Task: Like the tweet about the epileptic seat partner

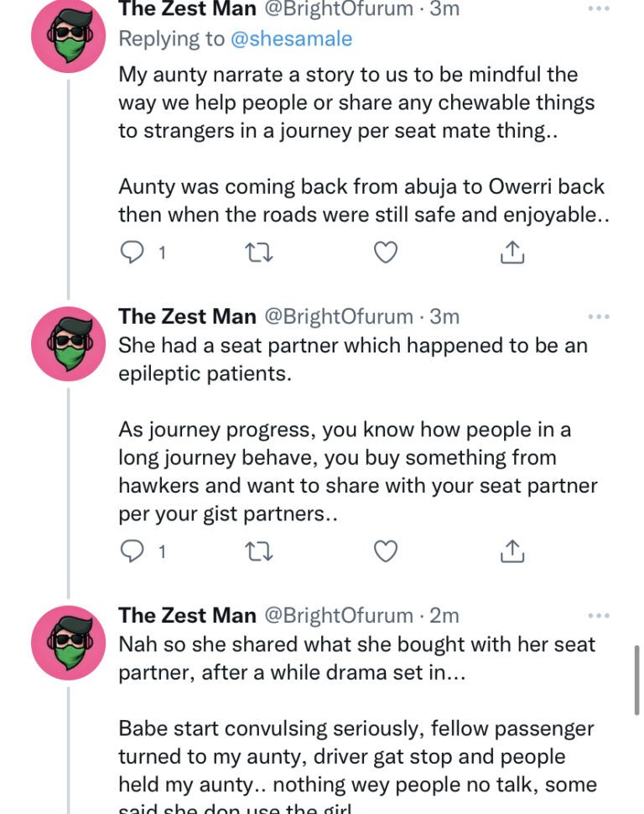Action: point(385,551)
